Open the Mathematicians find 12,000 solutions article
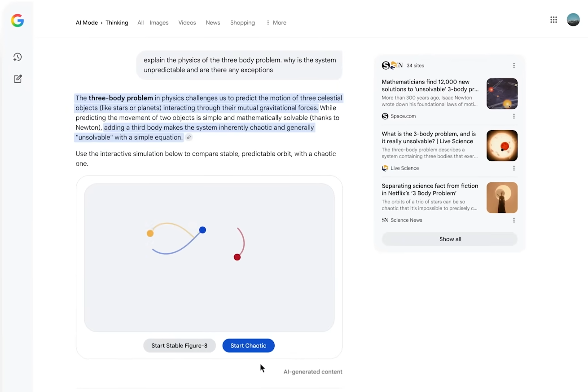This screenshot has width=588, height=392. (430, 85)
